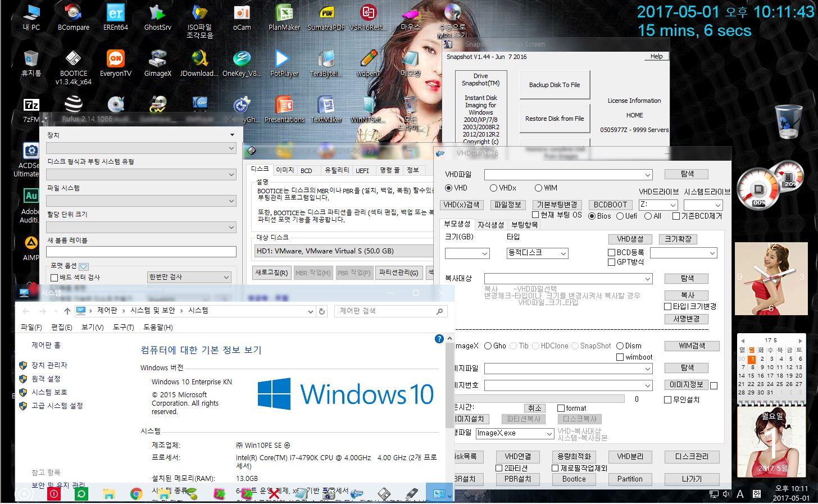Launch Presentations desktop shortcut

pos(284,110)
